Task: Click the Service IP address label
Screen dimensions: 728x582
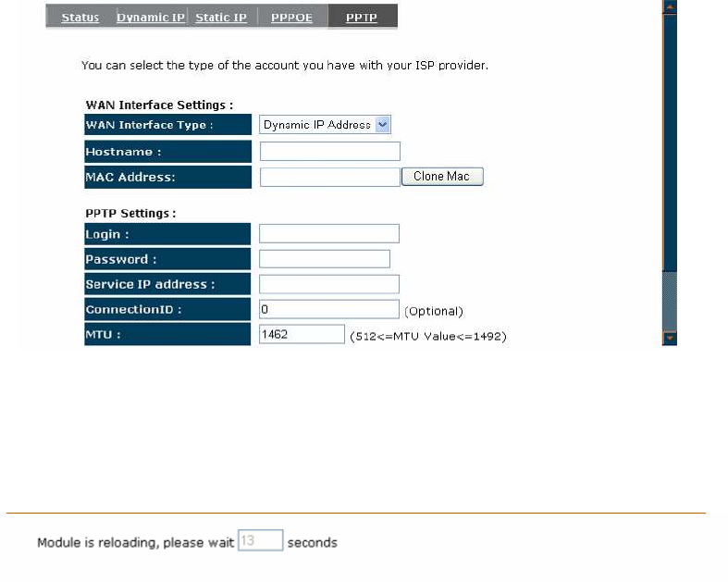Action: tap(167, 284)
